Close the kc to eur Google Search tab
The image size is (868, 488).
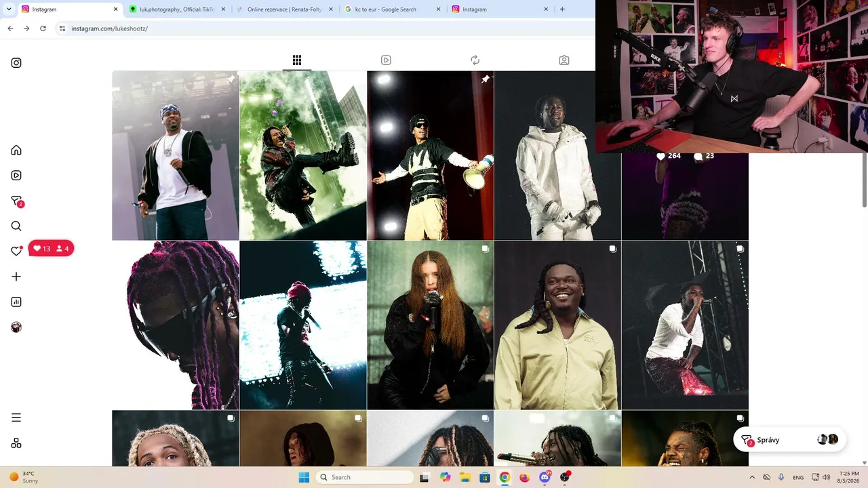[x=438, y=9]
